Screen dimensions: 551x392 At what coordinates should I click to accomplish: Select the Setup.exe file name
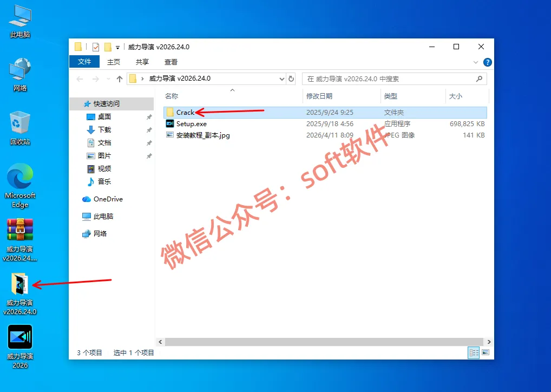(x=192, y=124)
